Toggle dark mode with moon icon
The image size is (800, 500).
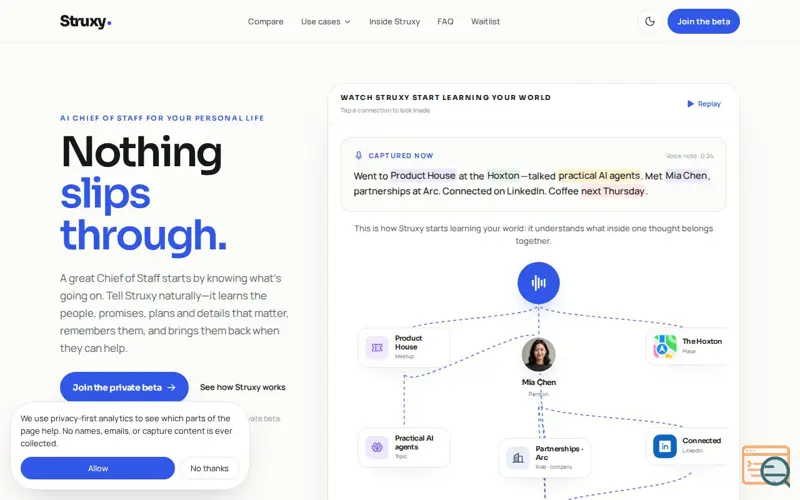point(649,21)
